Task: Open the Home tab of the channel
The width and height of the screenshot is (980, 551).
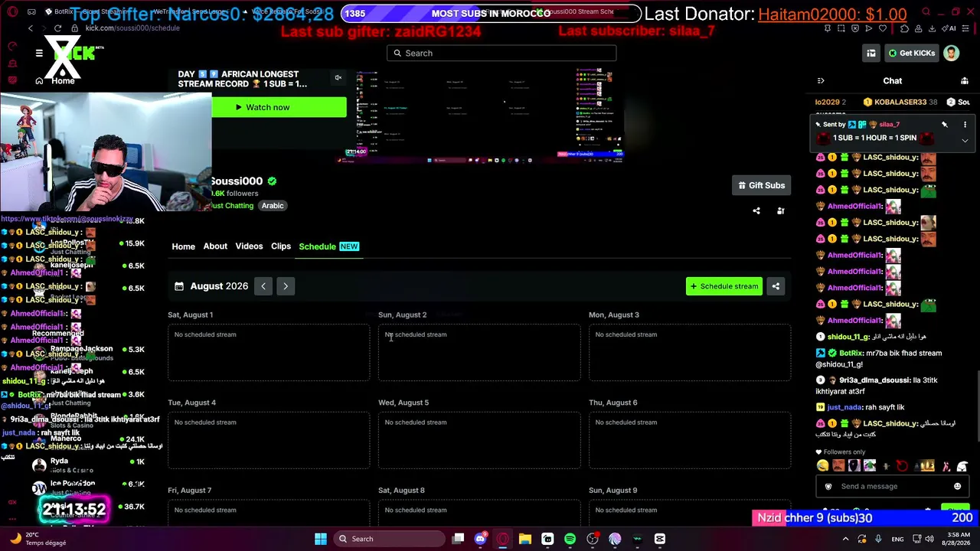Action: pos(183,246)
